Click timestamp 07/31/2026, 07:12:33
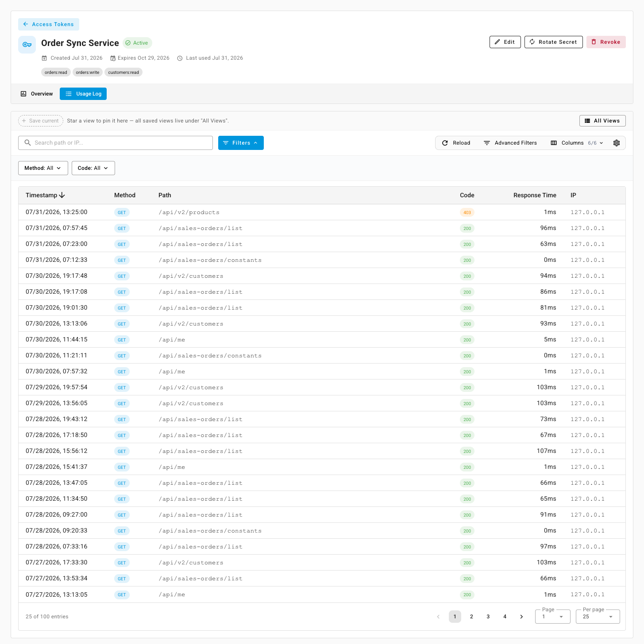This screenshot has width=644, height=644. [x=57, y=260]
